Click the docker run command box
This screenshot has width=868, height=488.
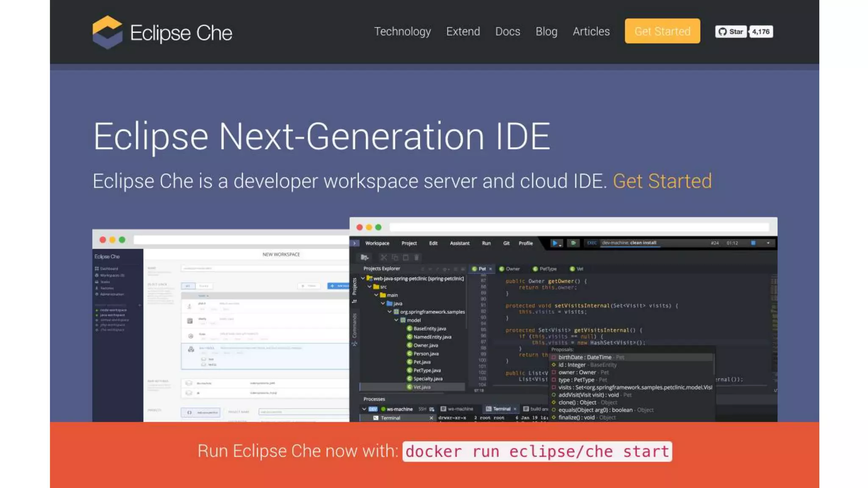click(537, 452)
